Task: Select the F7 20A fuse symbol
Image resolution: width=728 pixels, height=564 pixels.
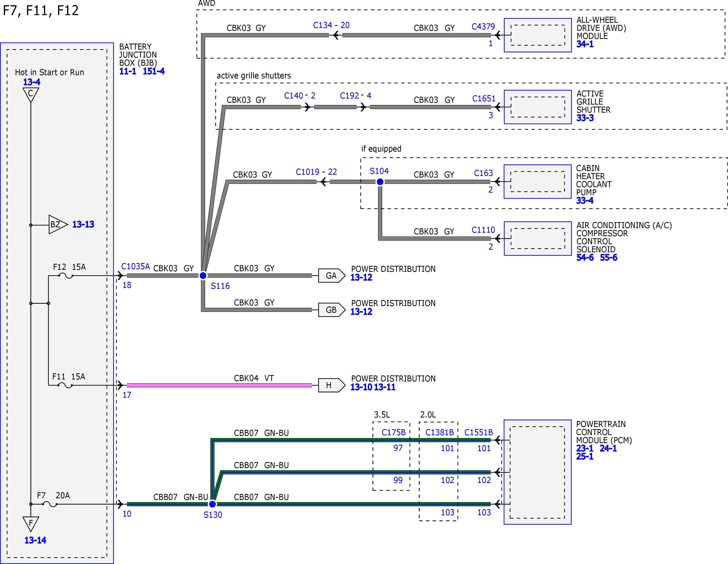Action: (x=50, y=504)
